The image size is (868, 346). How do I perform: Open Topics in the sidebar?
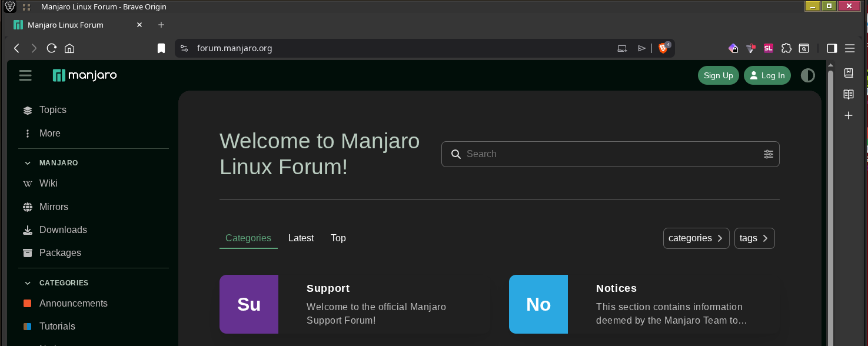(x=53, y=110)
